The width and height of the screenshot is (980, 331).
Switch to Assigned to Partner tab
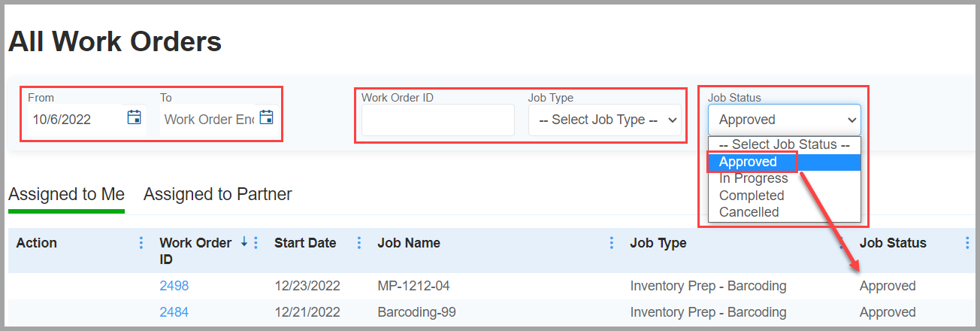218,194
